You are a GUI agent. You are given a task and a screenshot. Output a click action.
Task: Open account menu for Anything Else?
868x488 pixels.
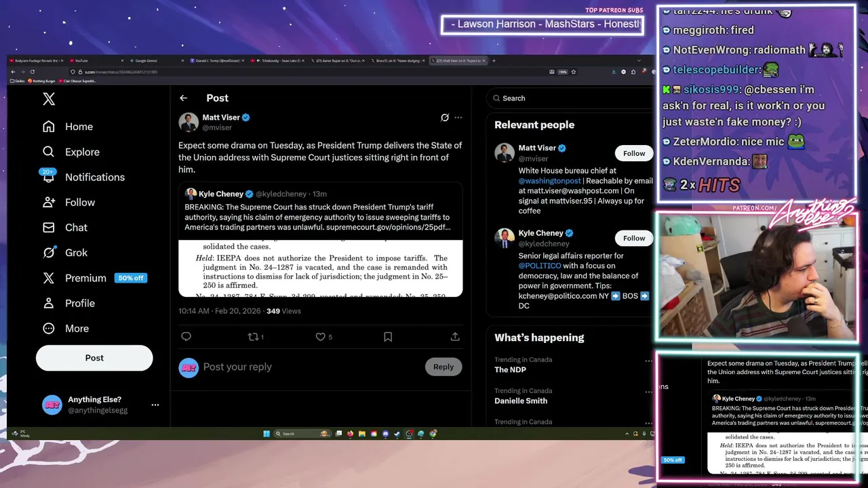(x=101, y=405)
